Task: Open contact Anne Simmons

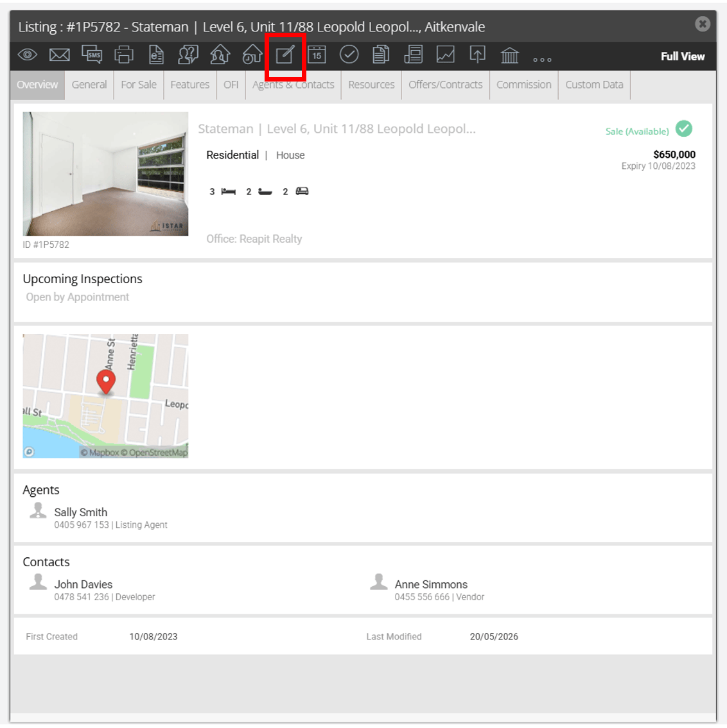Action: click(x=431, y=584)
